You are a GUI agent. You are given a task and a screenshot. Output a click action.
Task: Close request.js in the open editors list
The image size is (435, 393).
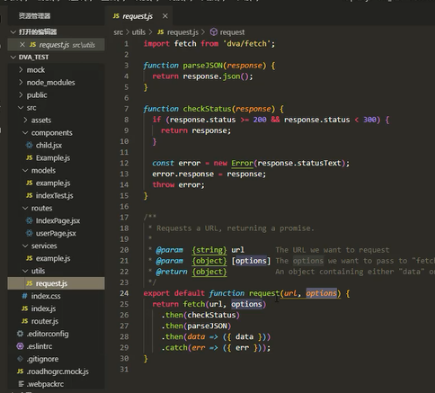pos(22,45)
